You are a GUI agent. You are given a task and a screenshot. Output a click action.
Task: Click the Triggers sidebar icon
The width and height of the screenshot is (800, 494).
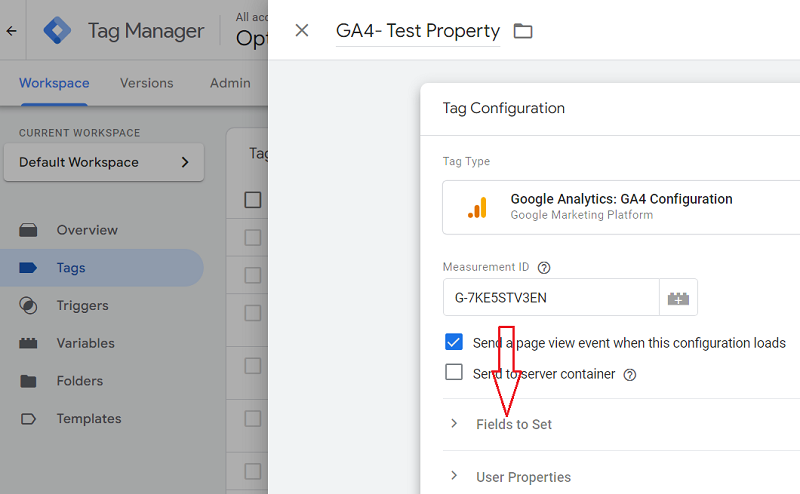click(x=28, y=306)
